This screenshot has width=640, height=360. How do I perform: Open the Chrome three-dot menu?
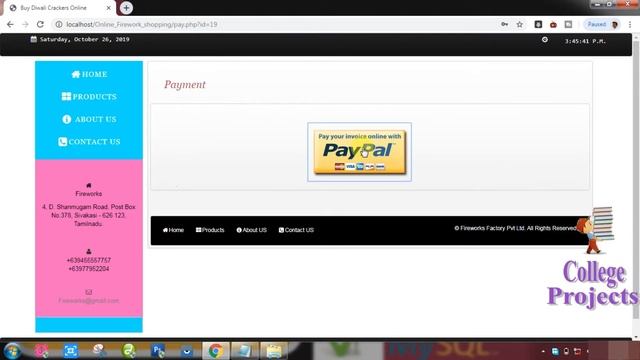pyautogui.click(x=630, y=24)
